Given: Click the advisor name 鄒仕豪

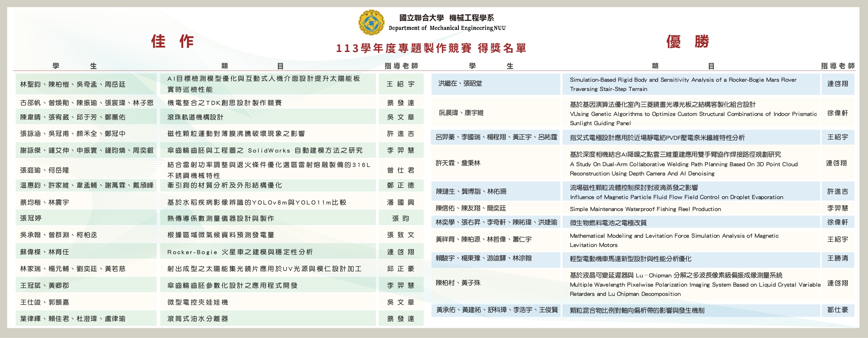Looking at the screenshot, I should (x=838, y=310).
